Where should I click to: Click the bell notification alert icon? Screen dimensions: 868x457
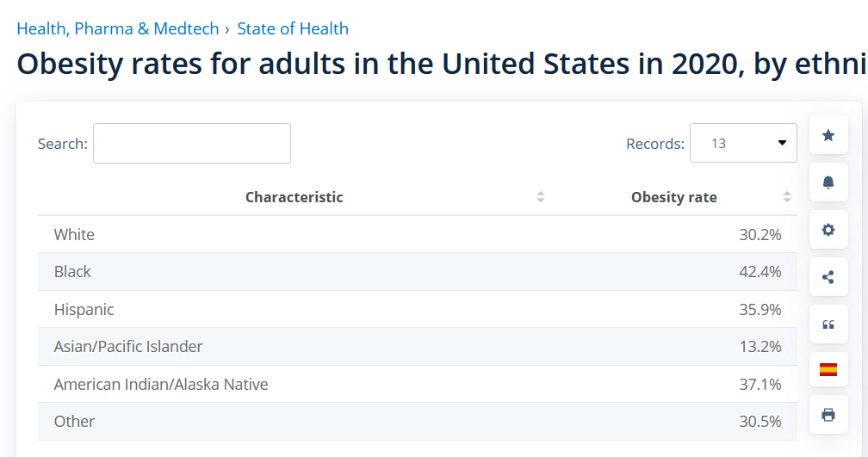[828, 182]
